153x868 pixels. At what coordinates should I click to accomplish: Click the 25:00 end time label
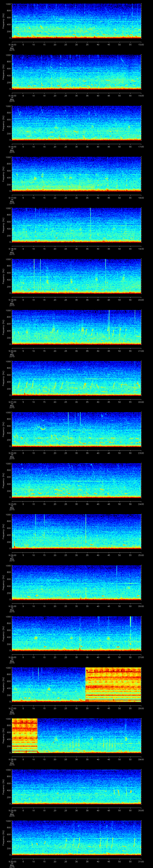point(141,555)
